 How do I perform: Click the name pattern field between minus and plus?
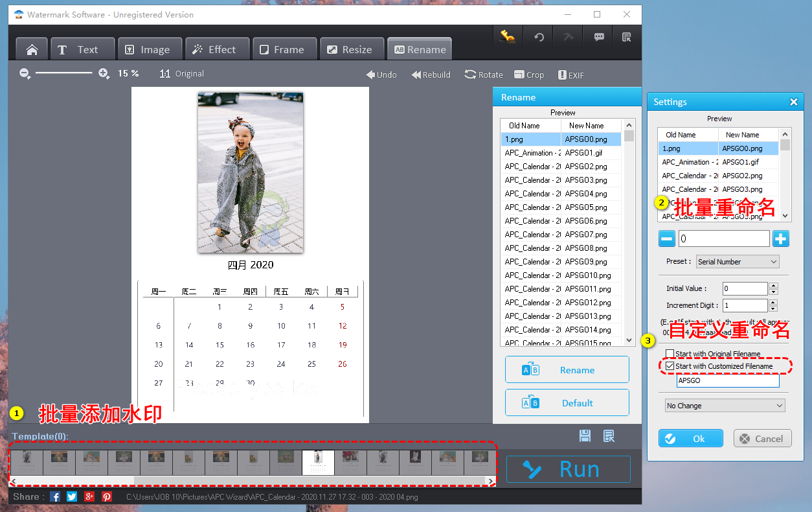724,239
